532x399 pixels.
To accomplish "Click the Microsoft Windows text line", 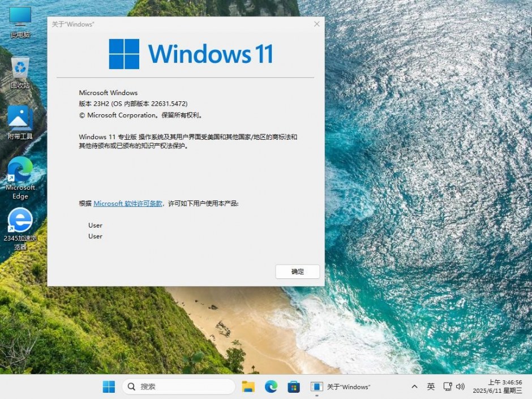I will point(108,93).
